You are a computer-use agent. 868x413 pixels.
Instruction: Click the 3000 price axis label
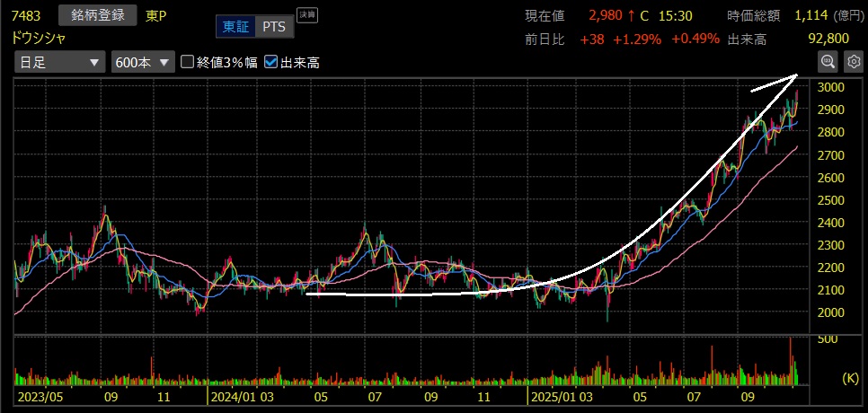click(x=833, y=87)
